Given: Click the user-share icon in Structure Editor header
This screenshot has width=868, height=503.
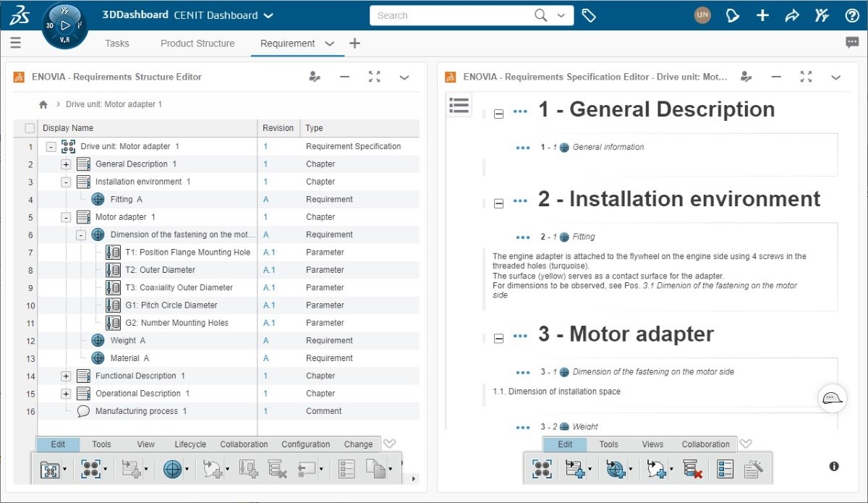Looking at the screenshot, I should [x=315, y=77].
